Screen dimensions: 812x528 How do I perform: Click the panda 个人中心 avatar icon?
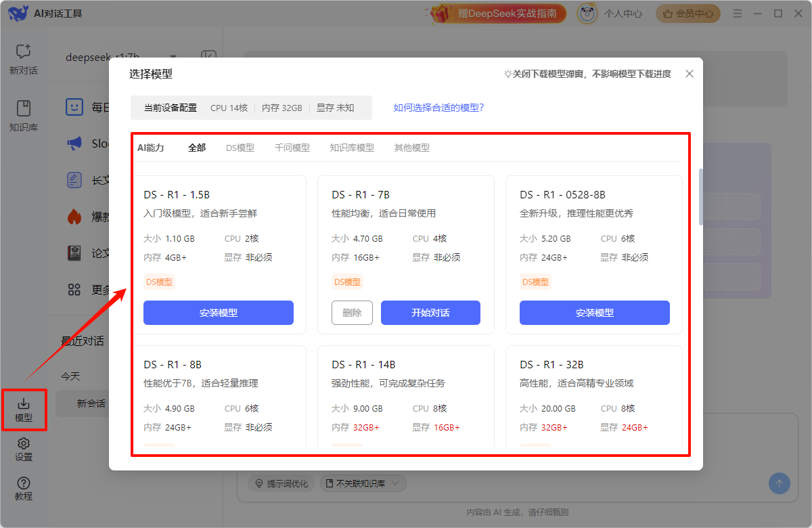point(587,12)
